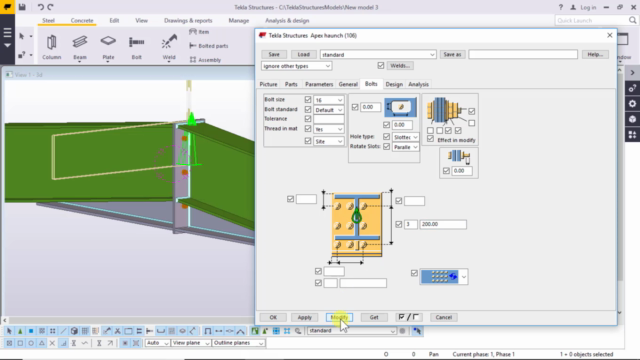Switch to the Picture tab
This screenshot has width=640, height=360.
268,84
